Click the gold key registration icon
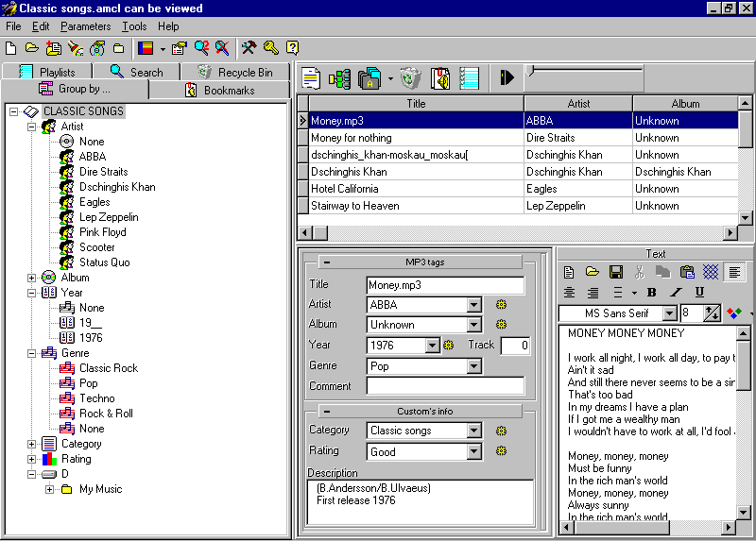The image size is (756, 541). [271, 48]
